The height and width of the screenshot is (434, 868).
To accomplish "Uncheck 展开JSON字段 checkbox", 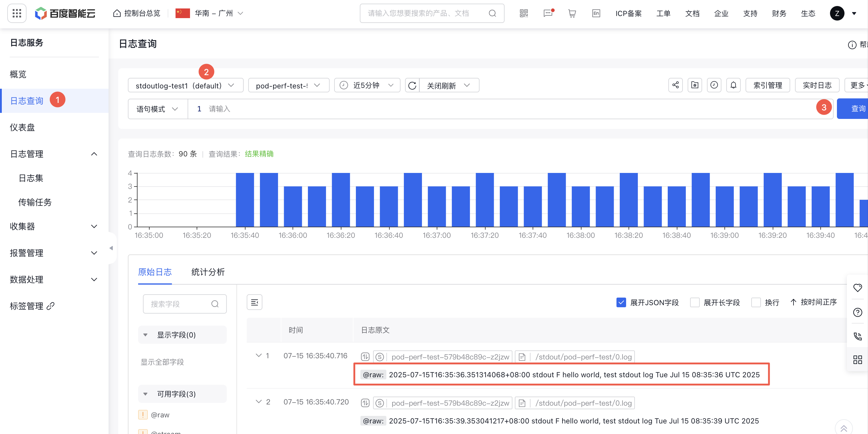I will [621, 302].
